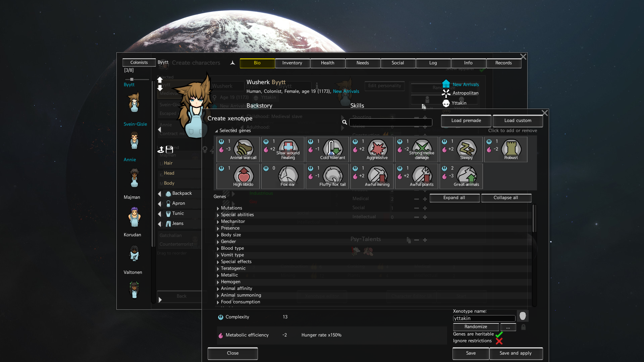Click Expand all genes button
This screenshot has height=362, width=644.
[x=454, y=198]
